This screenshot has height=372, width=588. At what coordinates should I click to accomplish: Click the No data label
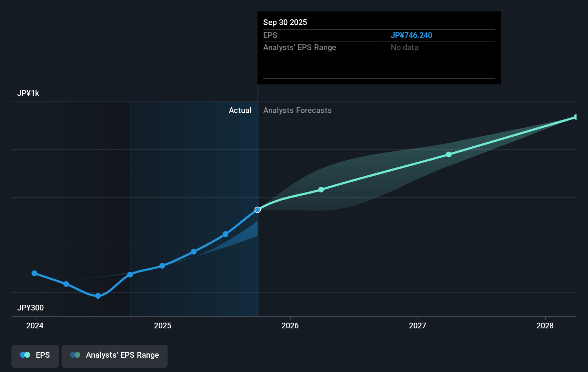pyautogui.click(x=404, y=47)
